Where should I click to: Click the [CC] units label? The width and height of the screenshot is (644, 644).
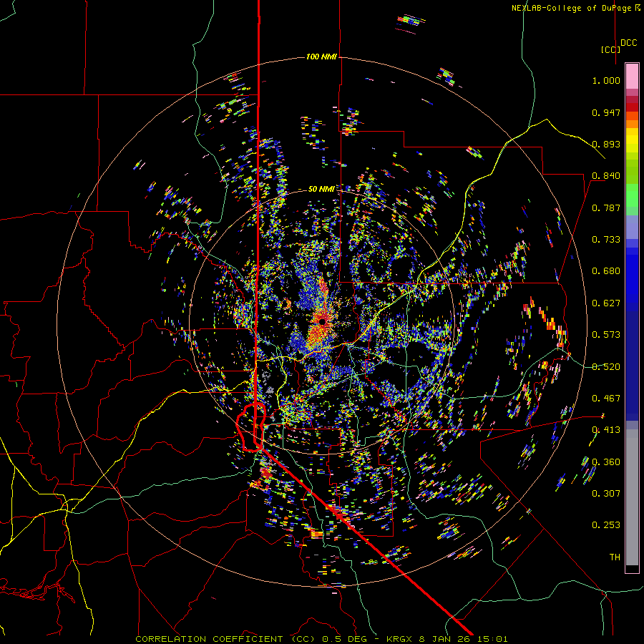coord(611,49)
